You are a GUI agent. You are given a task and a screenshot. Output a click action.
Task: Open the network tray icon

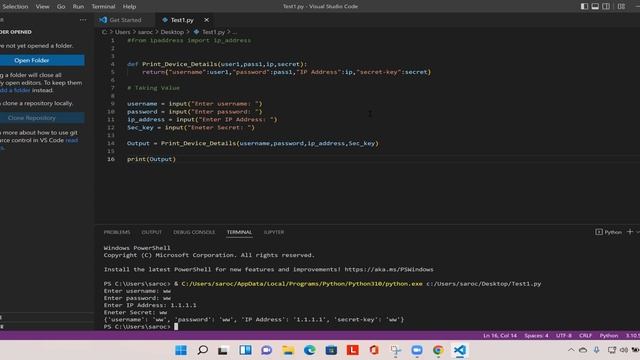pyautogui.click(x=611, y=350)
